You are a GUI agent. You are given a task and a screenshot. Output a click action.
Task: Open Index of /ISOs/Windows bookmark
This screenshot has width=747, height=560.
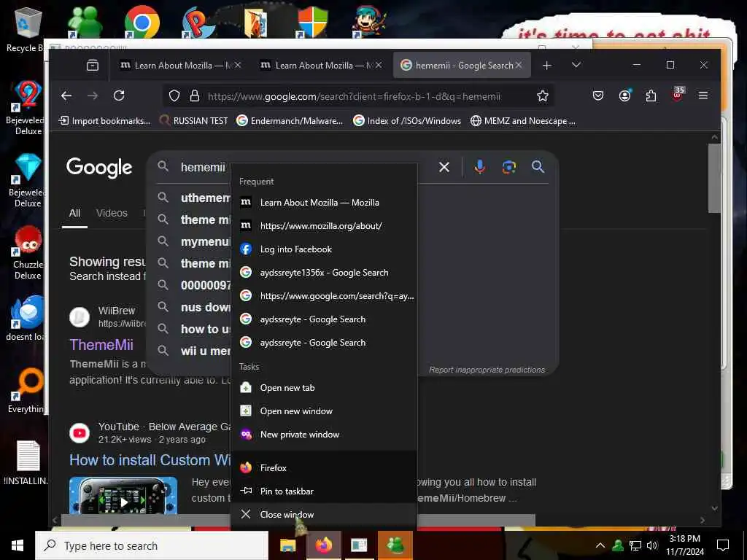tap(407, 121)
